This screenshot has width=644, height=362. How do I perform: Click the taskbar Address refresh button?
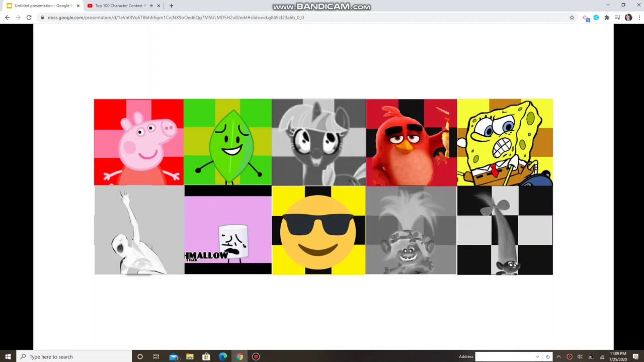coord(547,356)
